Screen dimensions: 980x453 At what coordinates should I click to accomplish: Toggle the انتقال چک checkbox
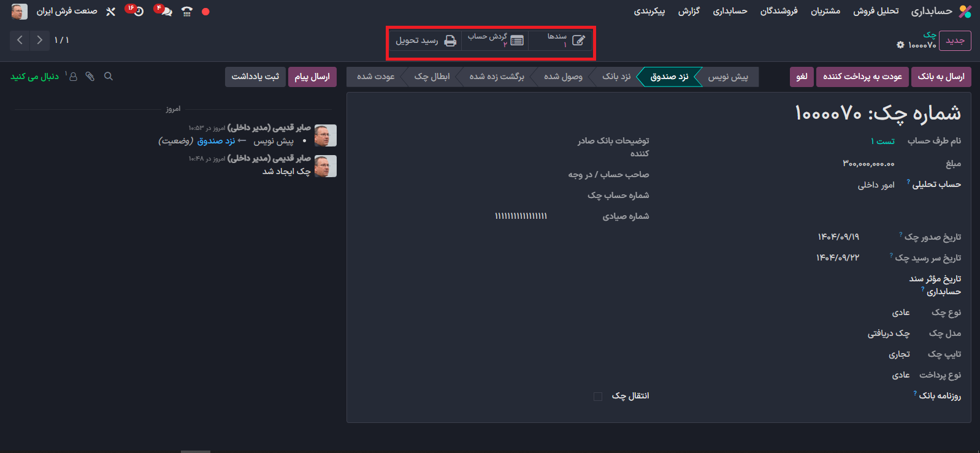pyautogui.click(x=598, y=397)
